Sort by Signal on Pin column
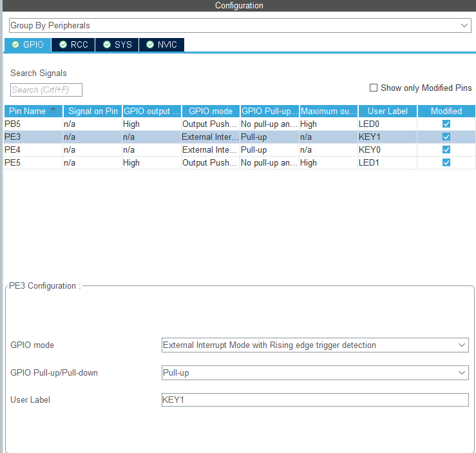Image resolution: width=476 pixels, height=453 pixels. 93,111
